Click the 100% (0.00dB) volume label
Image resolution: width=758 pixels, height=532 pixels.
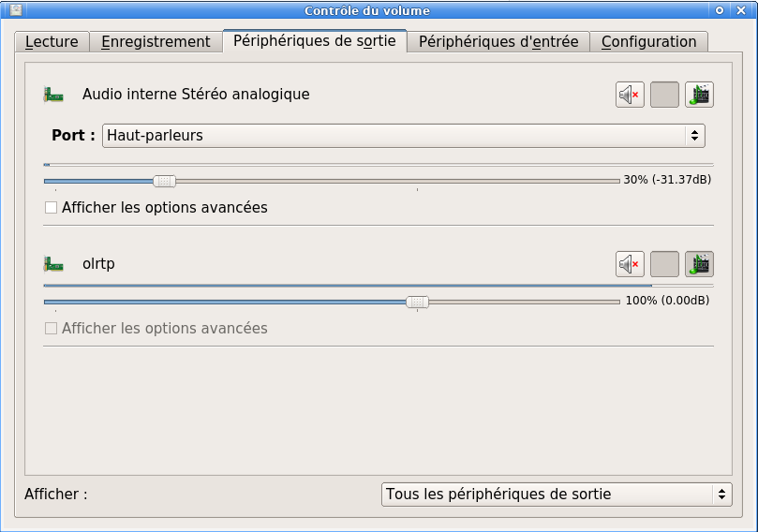pos(667,301)
